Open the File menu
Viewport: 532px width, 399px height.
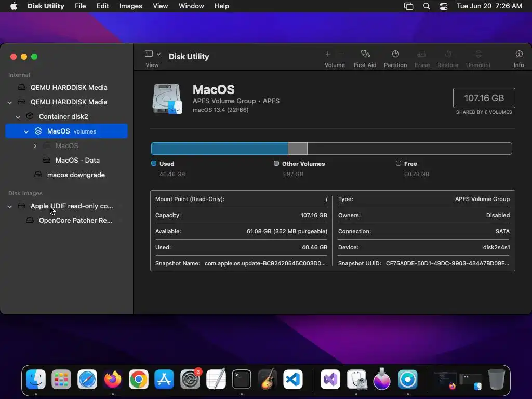pos(81,6)
